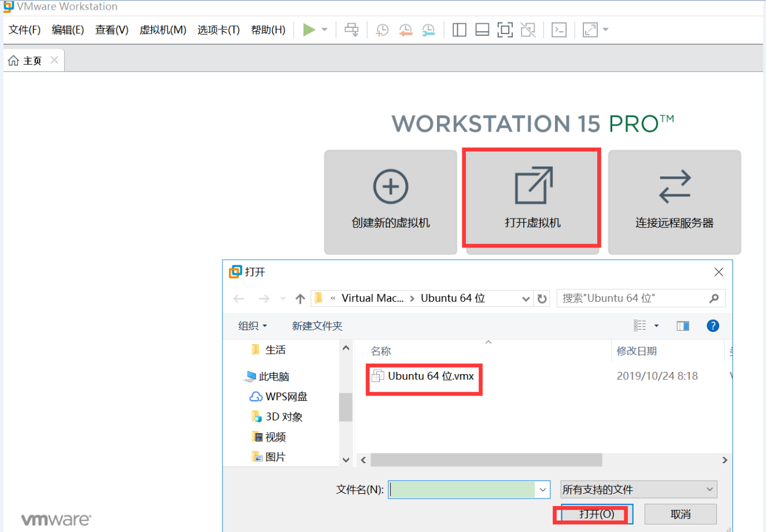Open the view options dropdown arrow
This screenshot has height=532, width=766.
click(x=656, y=326)
